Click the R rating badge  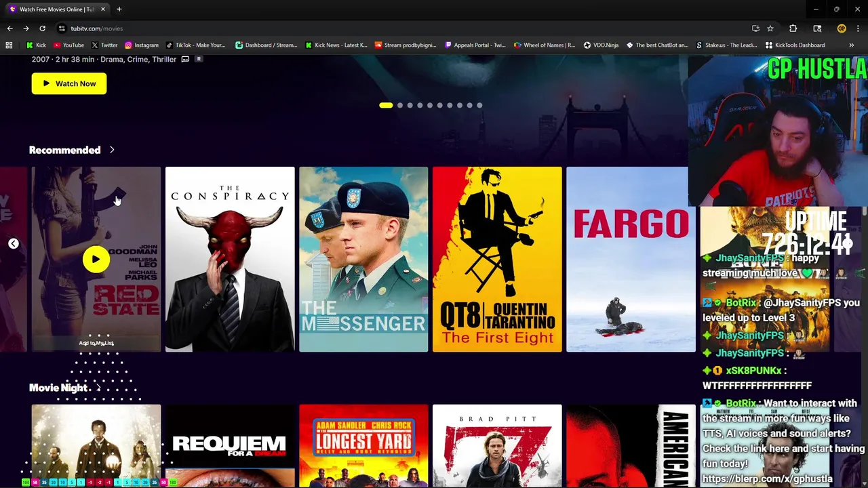199,59
